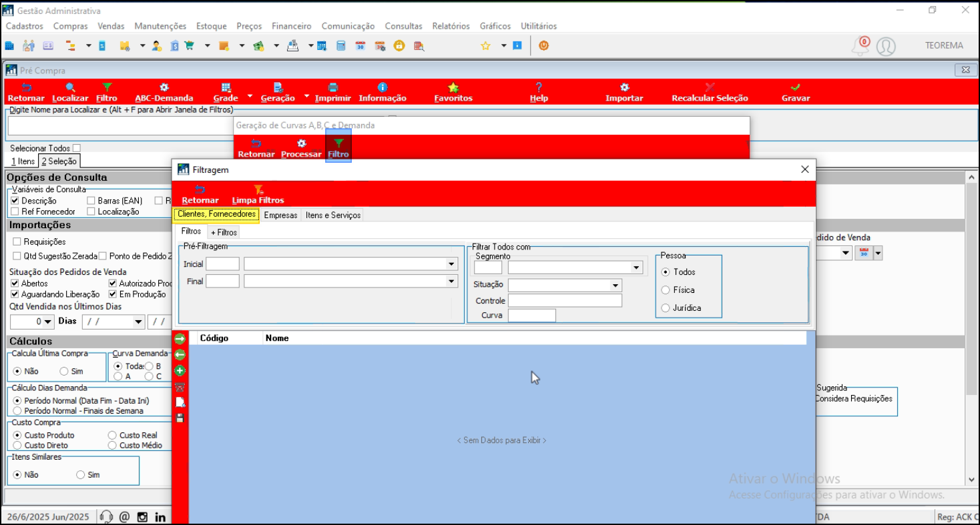Select Sim under Itens Similares
Image resolution: width=980 pixels, height=525 pixels.
click(x=81, y=474)
